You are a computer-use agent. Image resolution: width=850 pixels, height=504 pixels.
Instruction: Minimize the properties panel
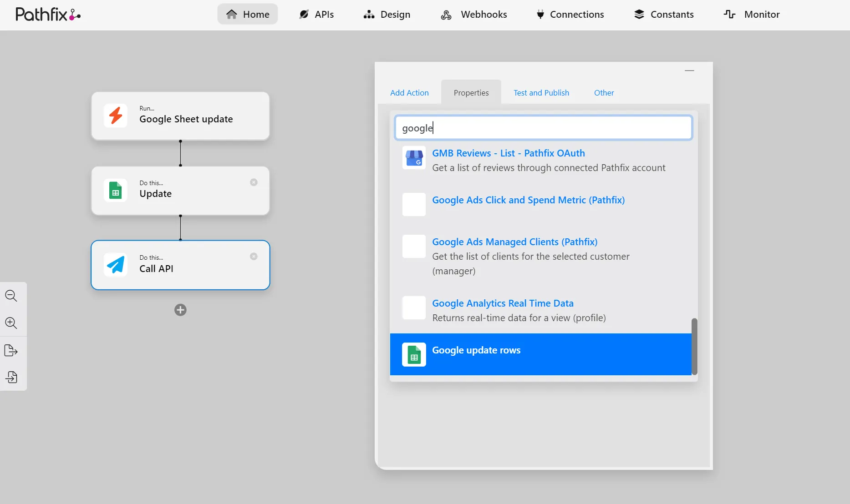coord(689,71)
